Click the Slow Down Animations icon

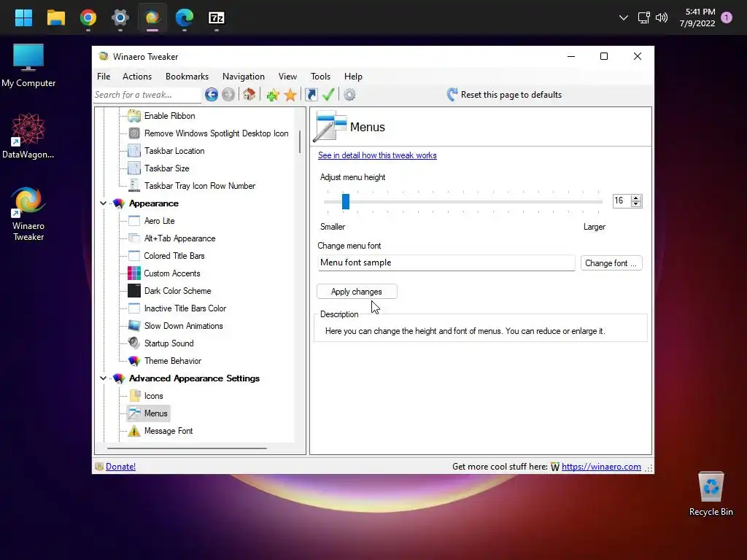[x=134, y=326]
